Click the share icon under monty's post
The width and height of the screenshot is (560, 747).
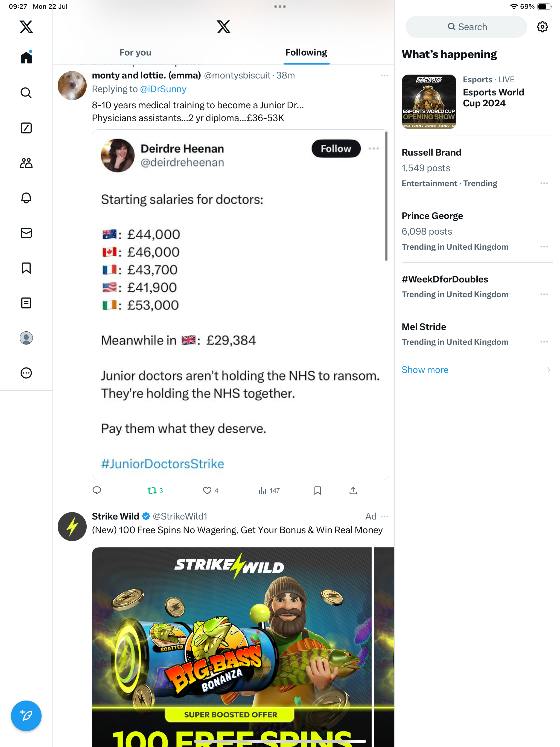click(353, 490)
